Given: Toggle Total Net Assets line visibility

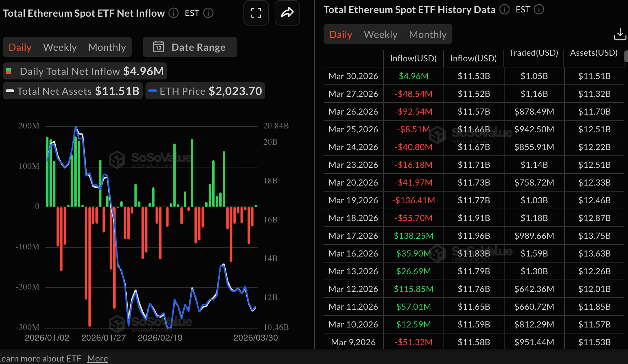Looking at the screenshot, I should 73,91.
